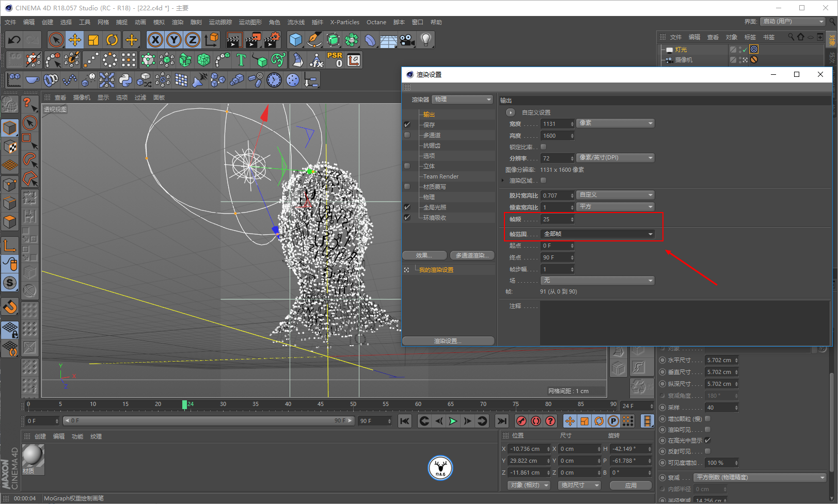Click the Enable Snap magnet icon
The image size is (838, 504).
(10, 307)
